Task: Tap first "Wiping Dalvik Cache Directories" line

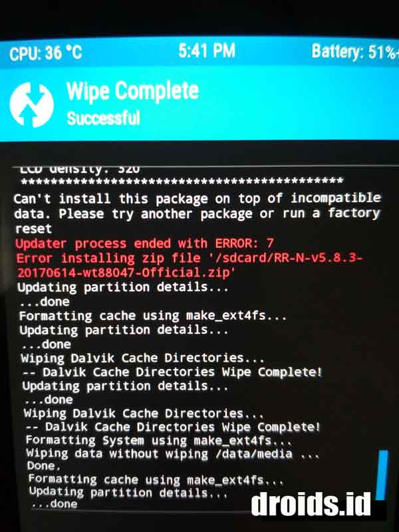Action: point(142,358)
